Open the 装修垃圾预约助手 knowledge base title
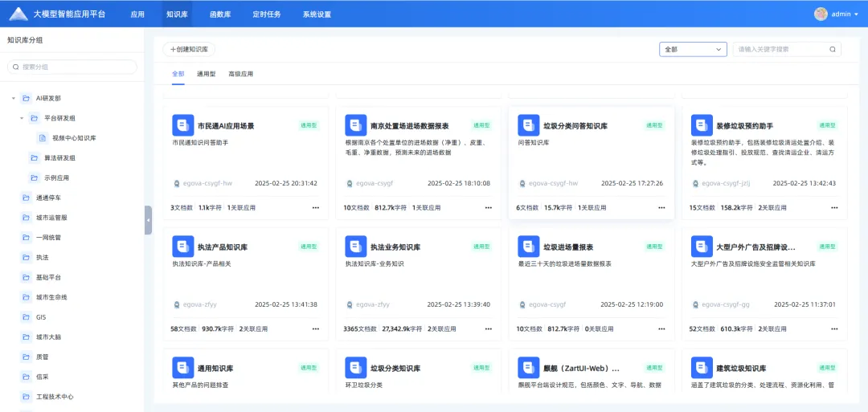This screenshot has height=412, width=868. pos(744,126)
